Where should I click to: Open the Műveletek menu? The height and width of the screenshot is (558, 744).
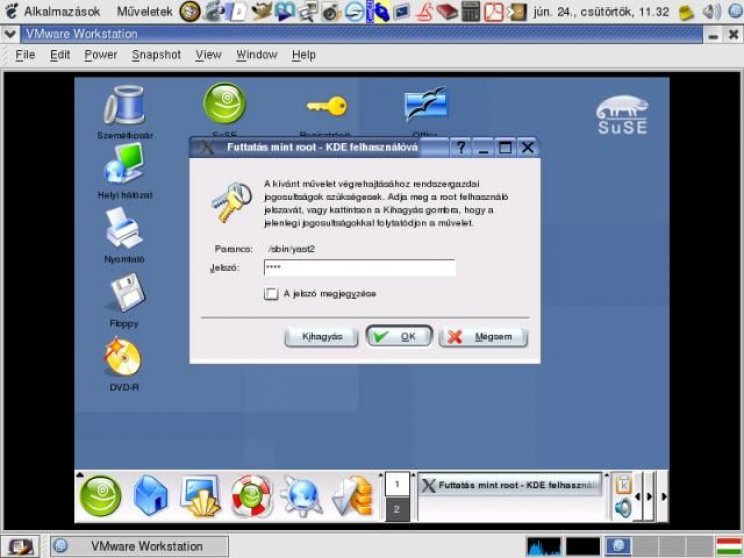click(x=145, y=11)
